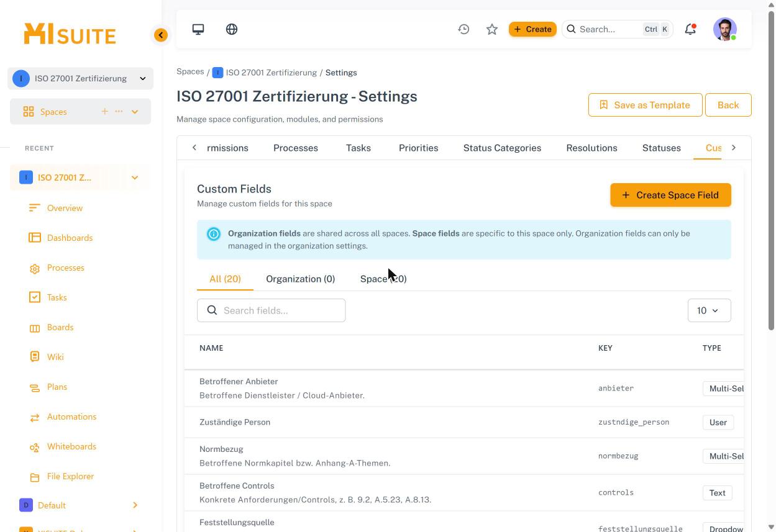Screen dimensions: 776x532
Task: Click the Betroffener Anbieter field name
Action: [x=239, y=381]
